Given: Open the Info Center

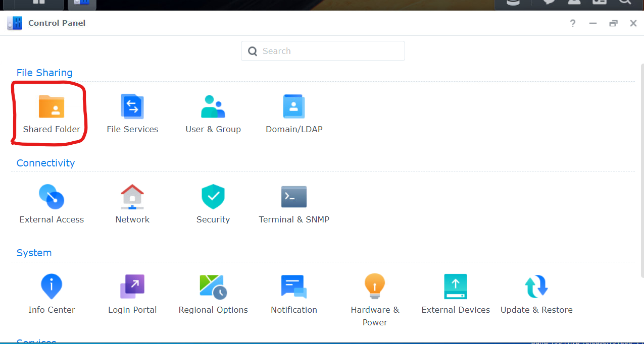Looking at the screenshot, I should pos(52,295).
